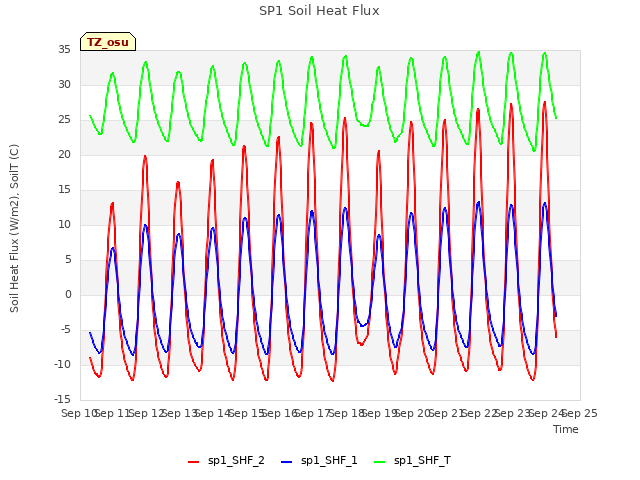The image size is (640, 480).
Task: Click the Time x-axis label
Action: click(x=566, y=429)
